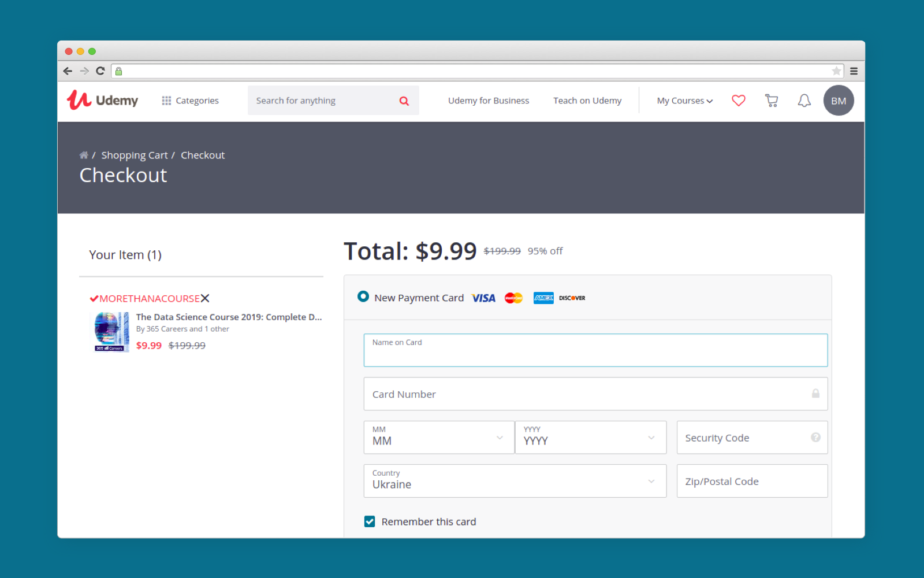
Task: Open the Country dropdown showing Ukraine
Action: click(x=515, y=481)
